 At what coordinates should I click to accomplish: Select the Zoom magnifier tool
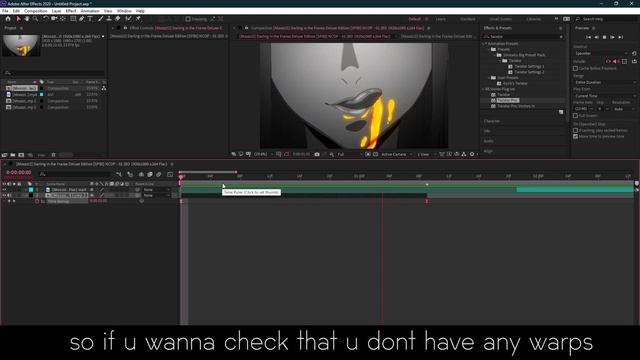click(36, 19)
